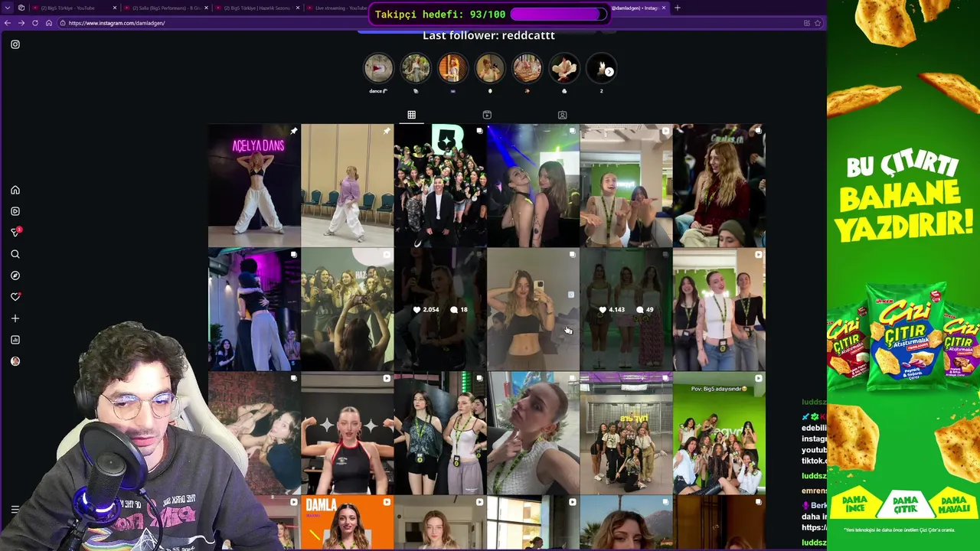This screenshot has height=551, width=980.
Task: Open the post of the blonde woman in a red top
Action: click(x=719, y=185)
